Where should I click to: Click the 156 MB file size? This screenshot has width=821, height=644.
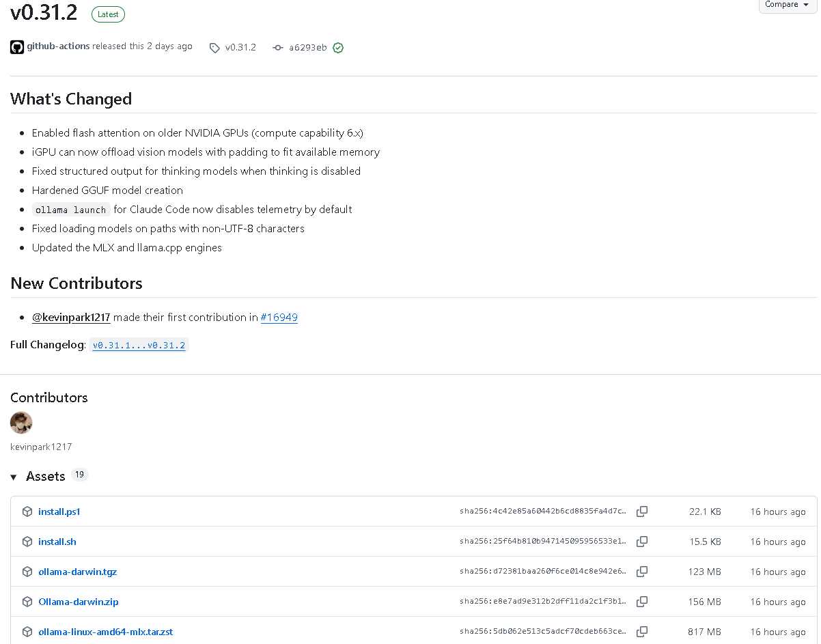[705, 602]
